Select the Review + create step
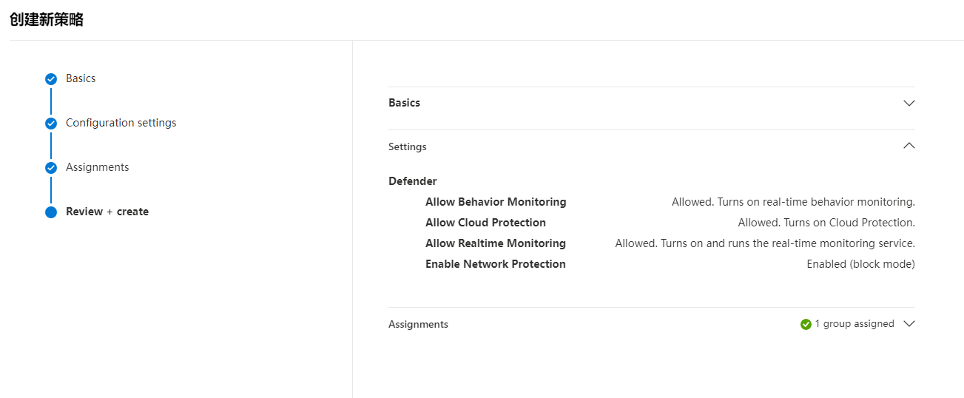Screen dimensions: 964x398 [x=107, y=212]
